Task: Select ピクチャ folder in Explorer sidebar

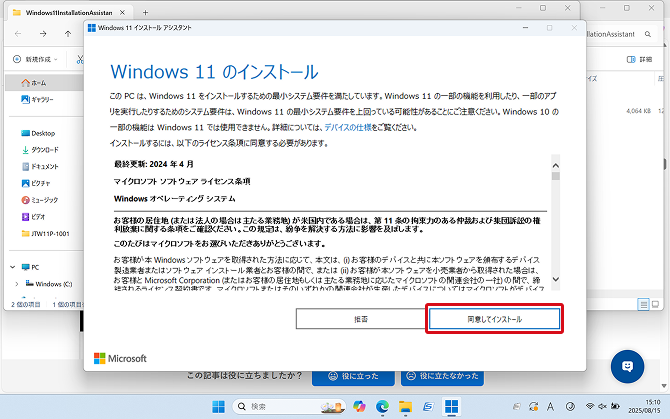Action: pos(35,183)
